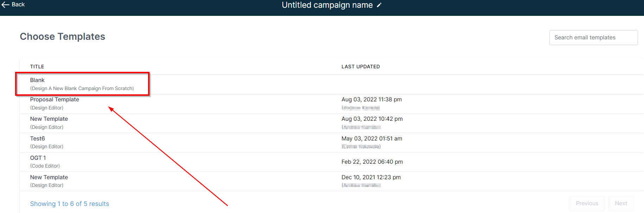The height and width of the screenshot is (213, 644).
Task: Click the Choose Templates heading
Action: point(63,37)
